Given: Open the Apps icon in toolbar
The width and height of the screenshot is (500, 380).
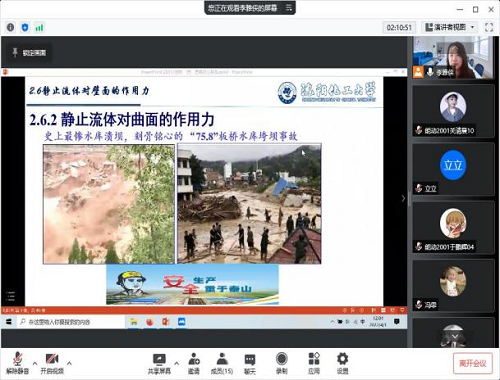Looking at the screenshot, I should click(314, 363).
